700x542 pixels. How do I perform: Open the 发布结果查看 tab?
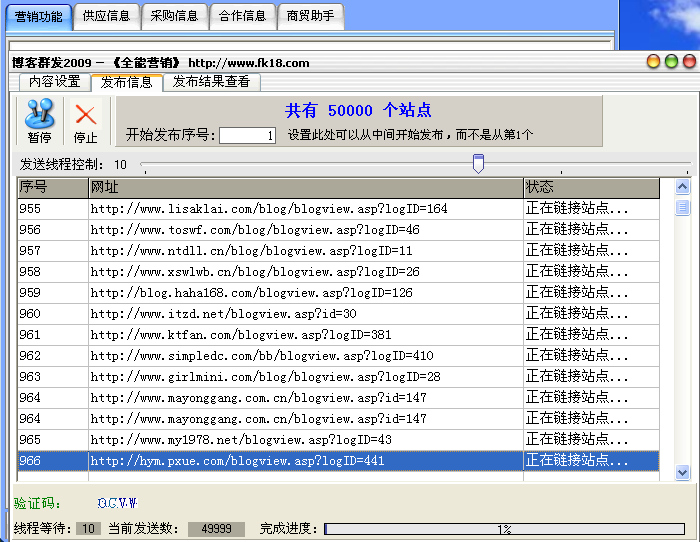211,82
